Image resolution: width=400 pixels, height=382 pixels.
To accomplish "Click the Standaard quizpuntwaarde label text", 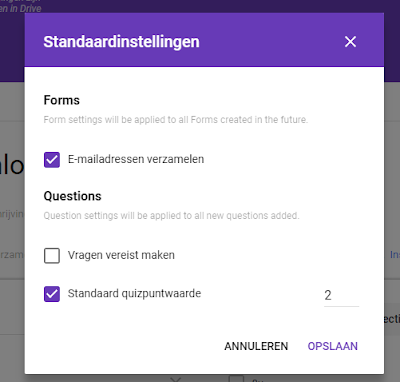I will click(x=134, y=293).
